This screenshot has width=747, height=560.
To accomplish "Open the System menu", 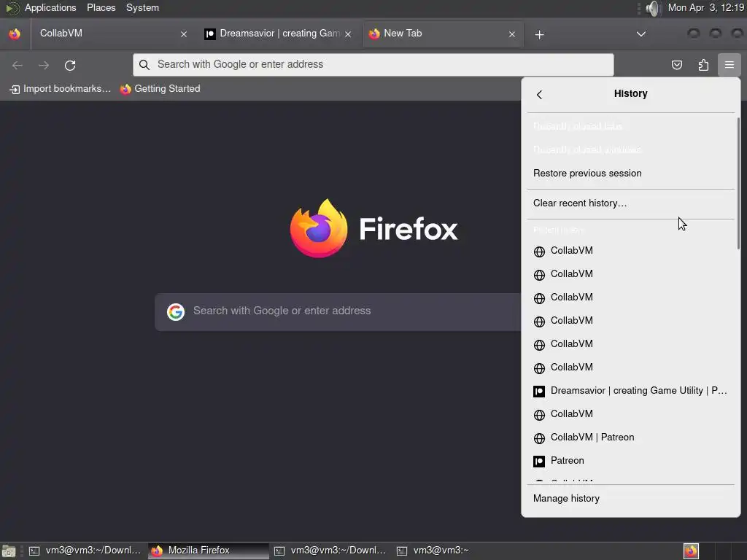I will [x=142, y=7].
